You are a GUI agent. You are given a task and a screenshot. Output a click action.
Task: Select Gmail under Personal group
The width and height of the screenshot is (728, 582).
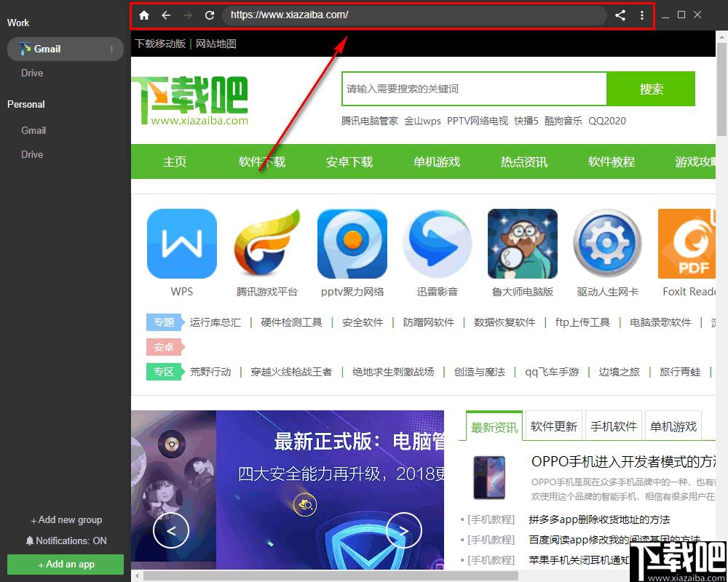coord(33,130)
